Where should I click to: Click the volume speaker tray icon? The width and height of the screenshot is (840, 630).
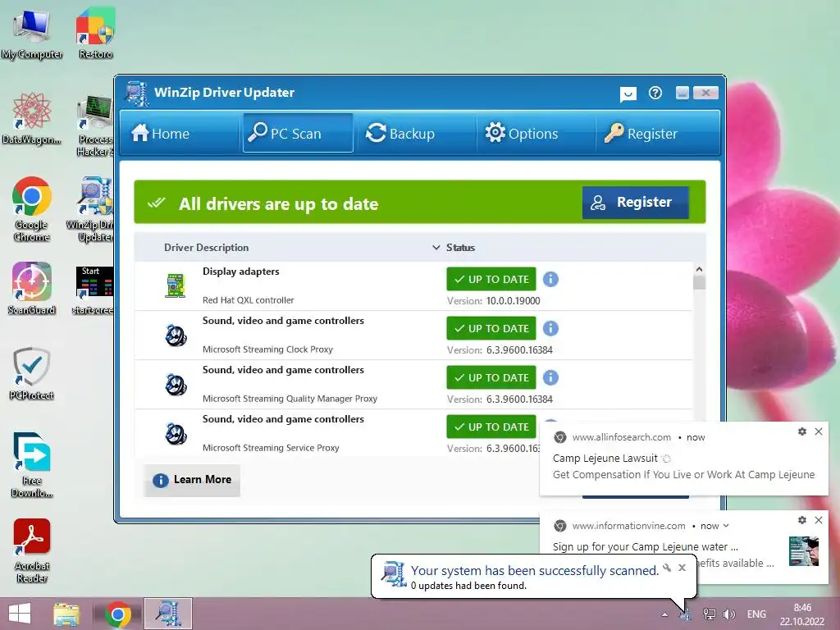click(x=729, y=614)
